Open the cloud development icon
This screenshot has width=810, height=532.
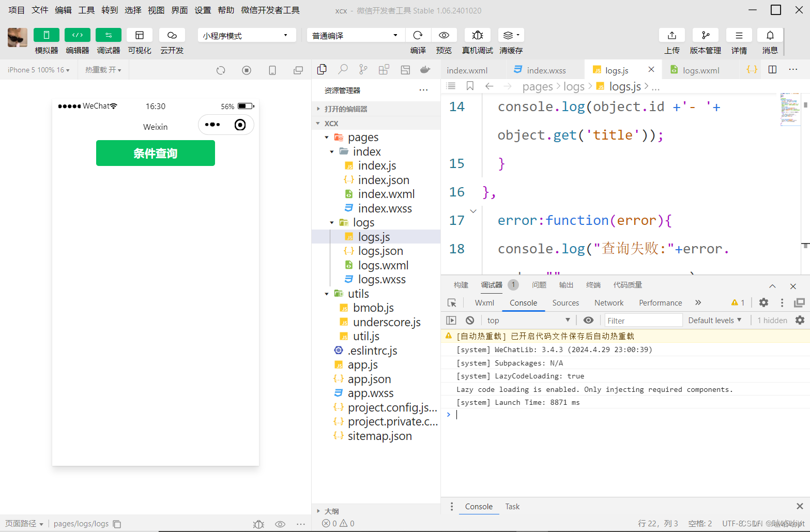point(172,35)
